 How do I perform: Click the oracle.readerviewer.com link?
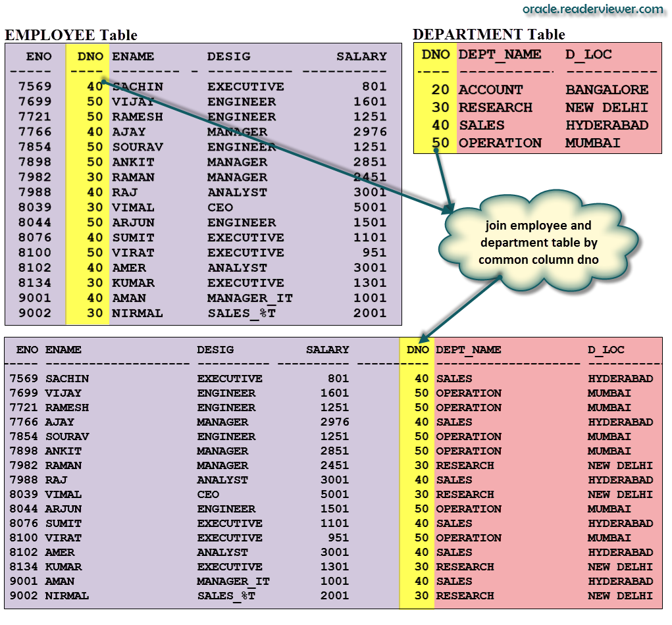592,9
